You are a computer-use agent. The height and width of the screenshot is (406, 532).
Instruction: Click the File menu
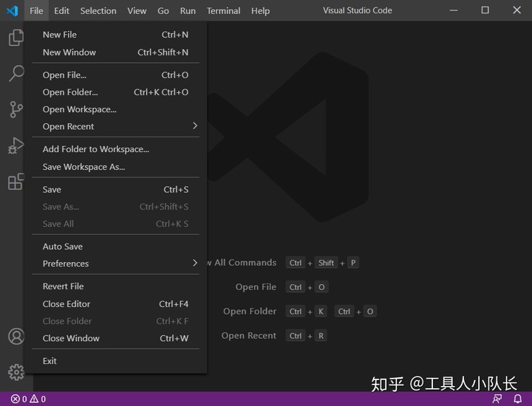pyautogui.click(x=36, y=11)
